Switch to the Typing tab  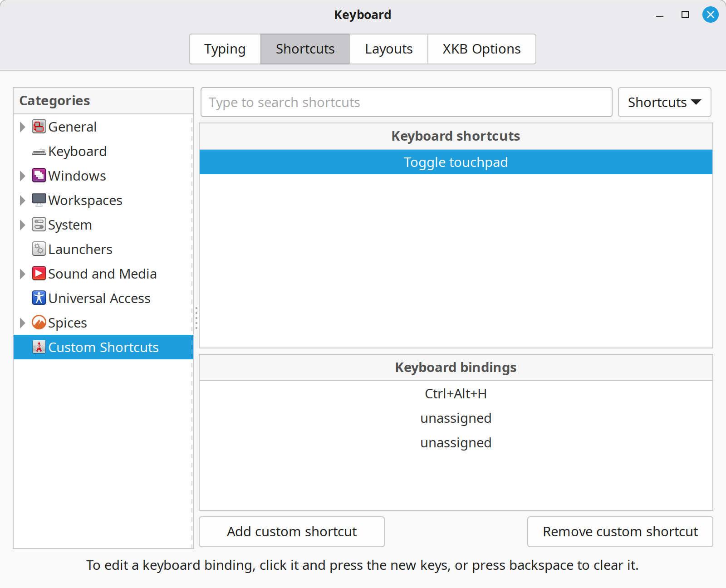[x=225, y=49]
